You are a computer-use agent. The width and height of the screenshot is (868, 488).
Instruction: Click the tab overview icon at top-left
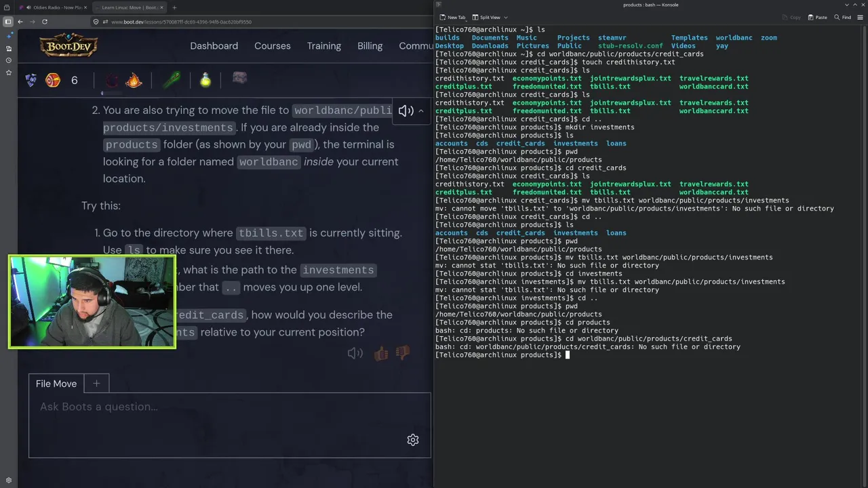[x=8, y=7]
